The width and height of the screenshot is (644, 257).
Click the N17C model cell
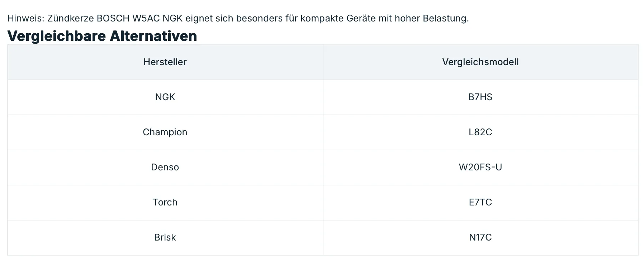pos(480,237)
